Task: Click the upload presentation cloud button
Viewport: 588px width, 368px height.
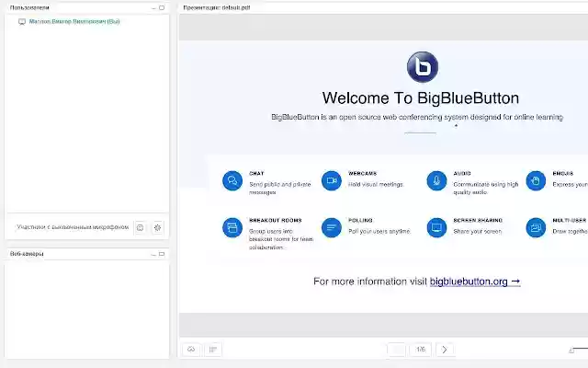Action: tap(191, 350)
